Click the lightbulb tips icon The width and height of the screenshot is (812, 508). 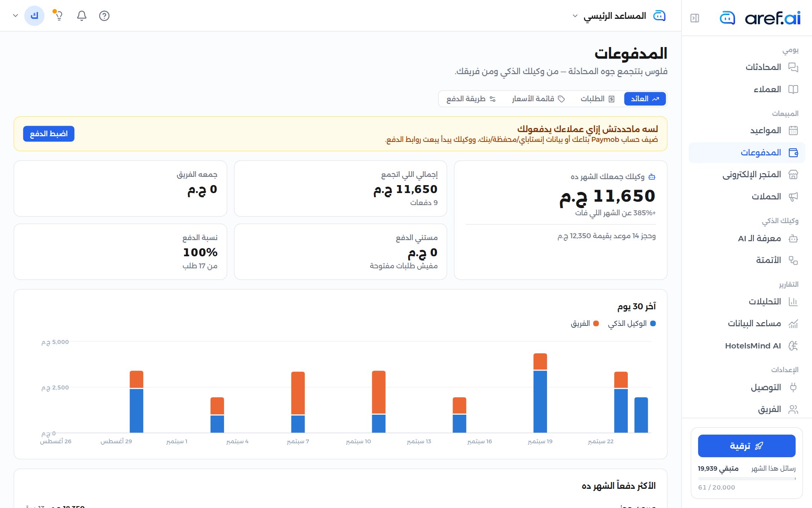tap(58, 16)
